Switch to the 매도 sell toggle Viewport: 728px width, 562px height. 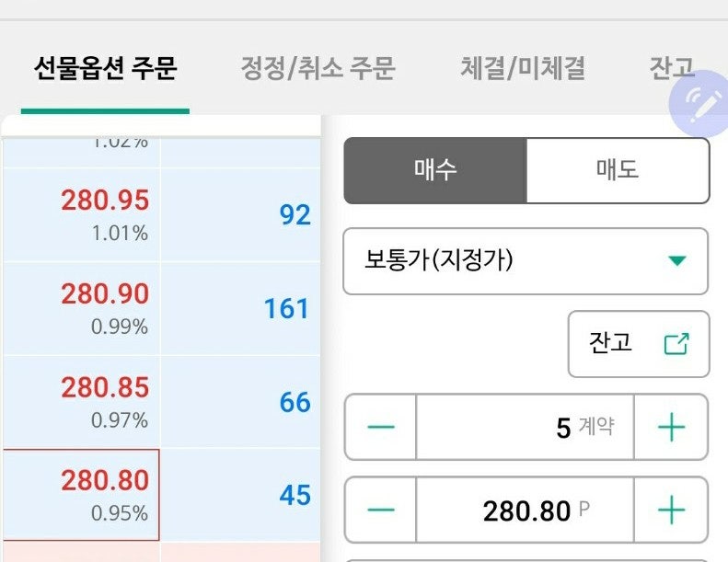[x=618, y=170]
